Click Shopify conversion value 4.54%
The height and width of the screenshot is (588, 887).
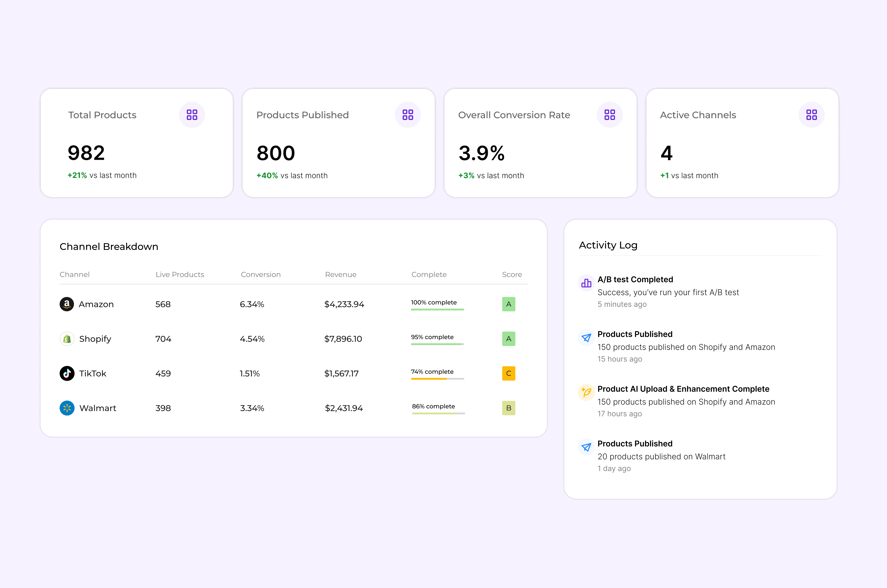[252, 339]
